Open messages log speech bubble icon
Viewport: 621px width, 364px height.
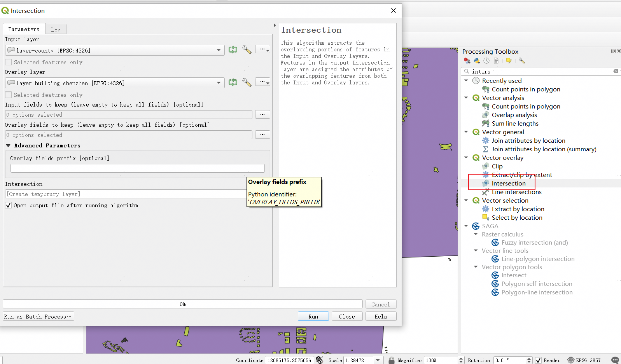coord(615,360)
